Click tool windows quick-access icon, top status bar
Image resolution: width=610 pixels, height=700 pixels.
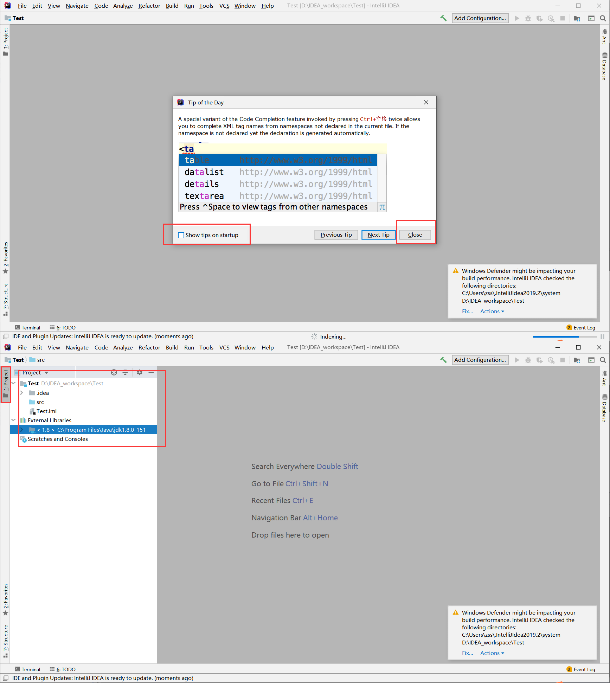pyautogui.click(x=6, y=336)
